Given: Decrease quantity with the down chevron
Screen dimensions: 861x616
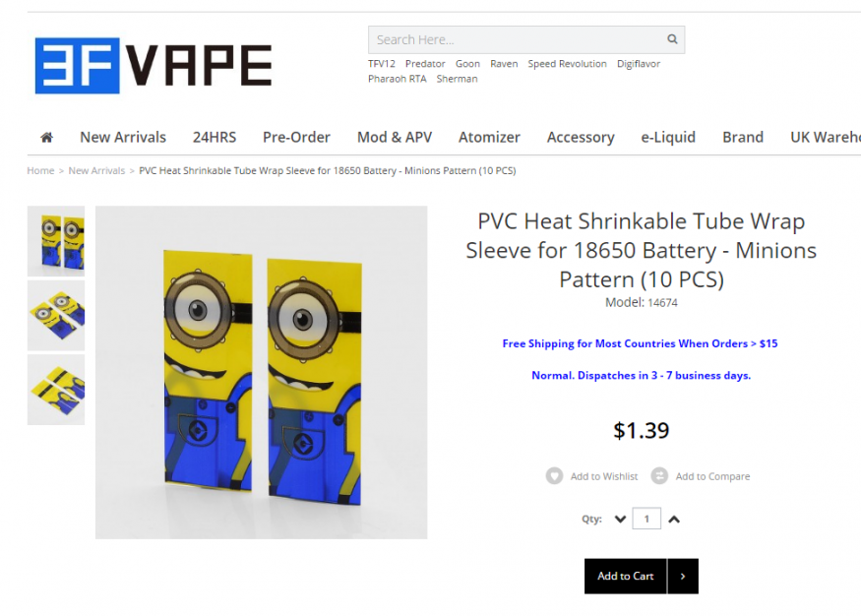Looking at the screenshot, I should pyautogui.click(x=620, y=519).
